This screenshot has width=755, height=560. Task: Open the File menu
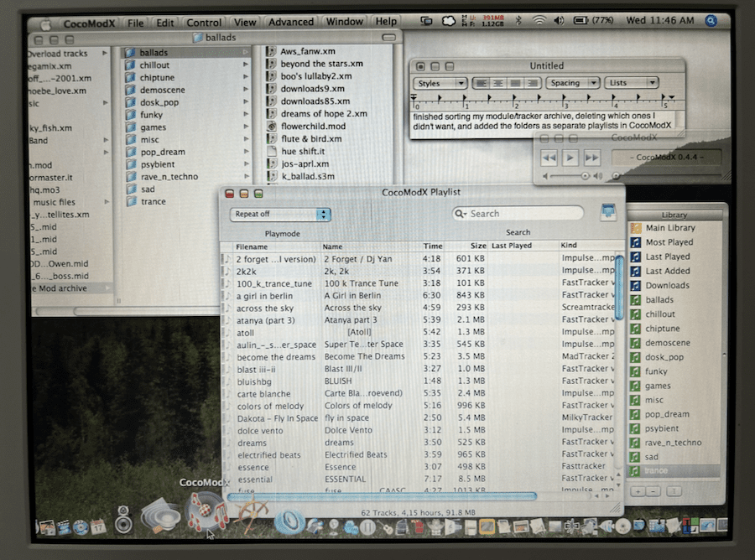click(x=135, y=23)
